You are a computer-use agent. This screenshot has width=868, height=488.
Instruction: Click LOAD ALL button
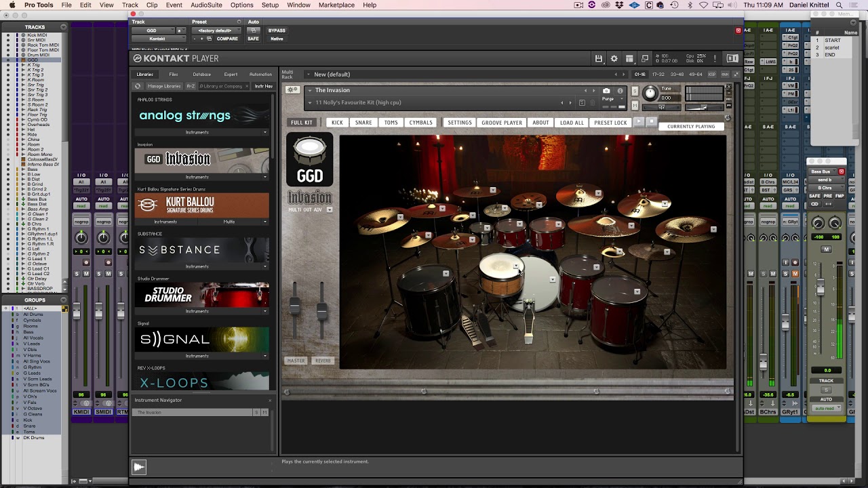(572, 123)
